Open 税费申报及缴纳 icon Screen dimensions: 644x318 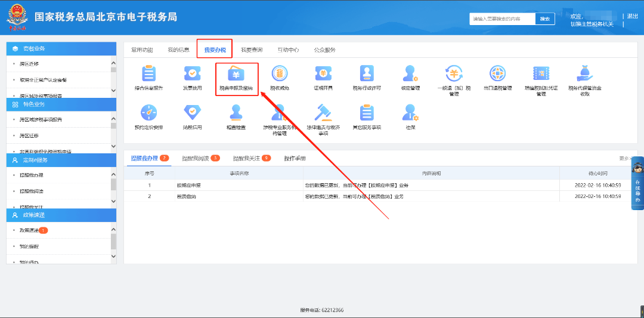(x=236, y=75)
